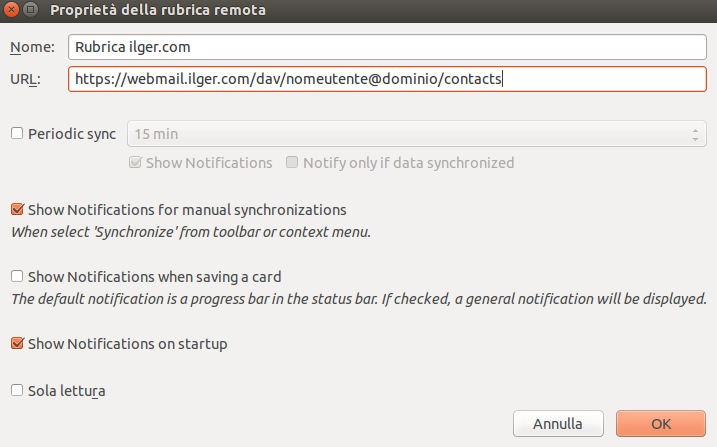Check the Sola lettura option

17,390
